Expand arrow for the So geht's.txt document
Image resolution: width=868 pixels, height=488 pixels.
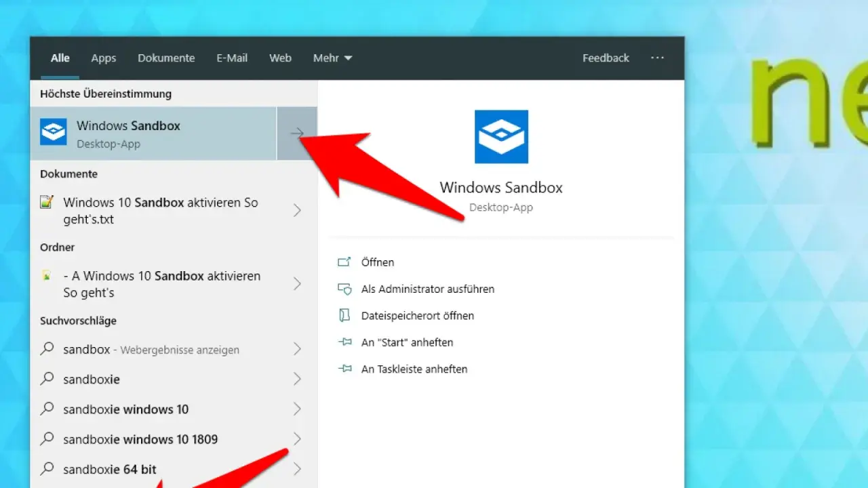tap(297, 211)
